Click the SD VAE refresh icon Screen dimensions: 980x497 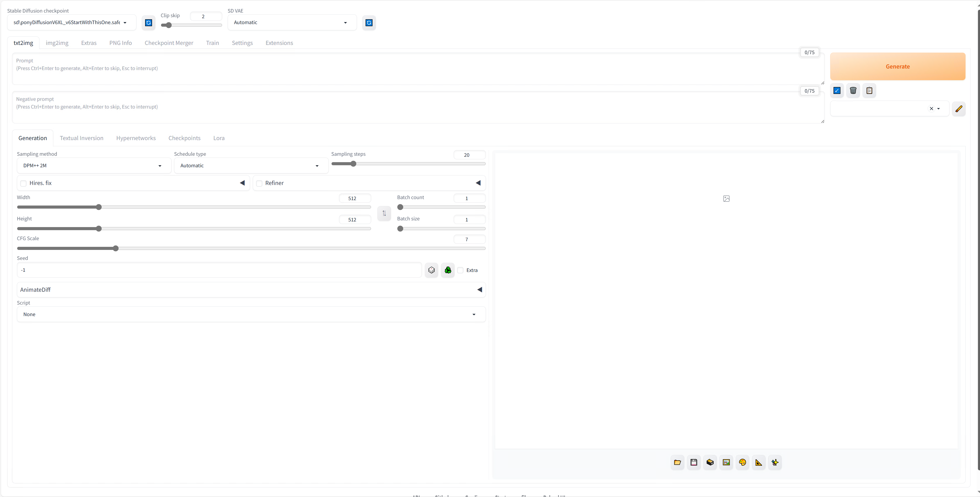tap(369, 23)
